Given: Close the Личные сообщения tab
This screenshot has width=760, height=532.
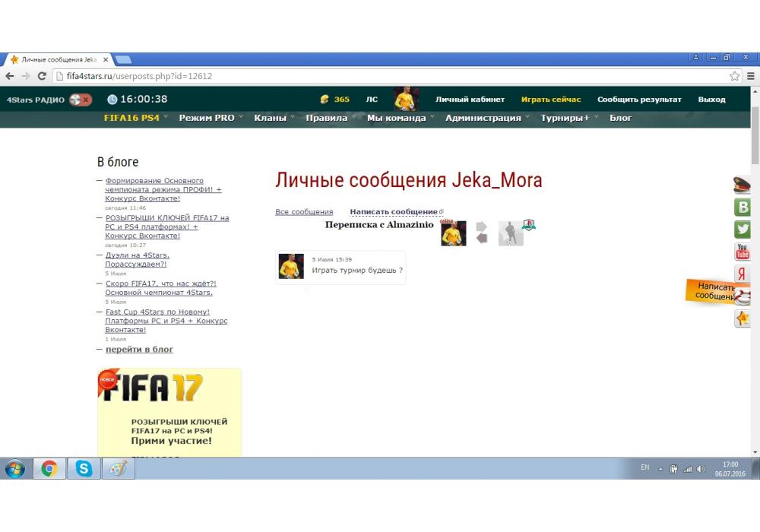Looking at the screenshot, I should pyautogui.click(x=106, y=59).
